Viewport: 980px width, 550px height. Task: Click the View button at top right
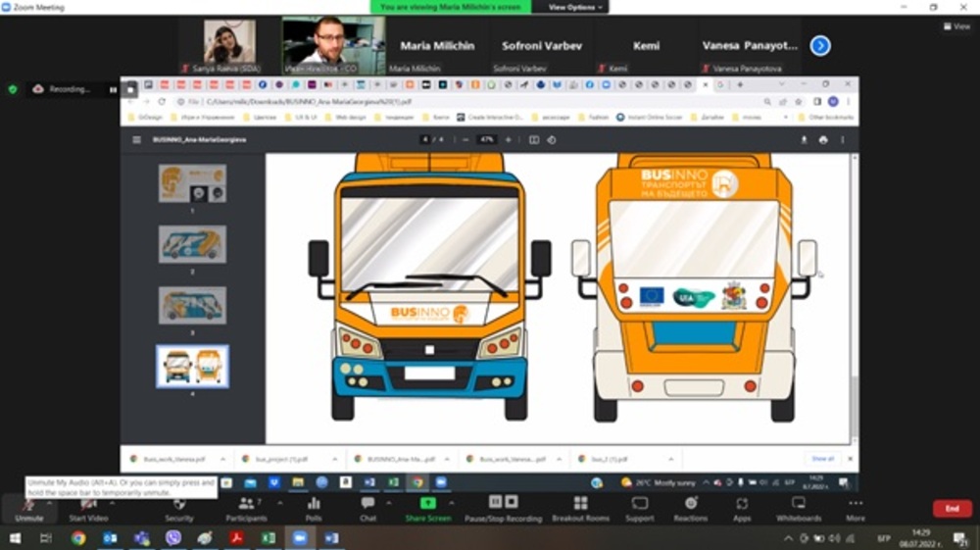pyautogui.click(x=956, y=26)
